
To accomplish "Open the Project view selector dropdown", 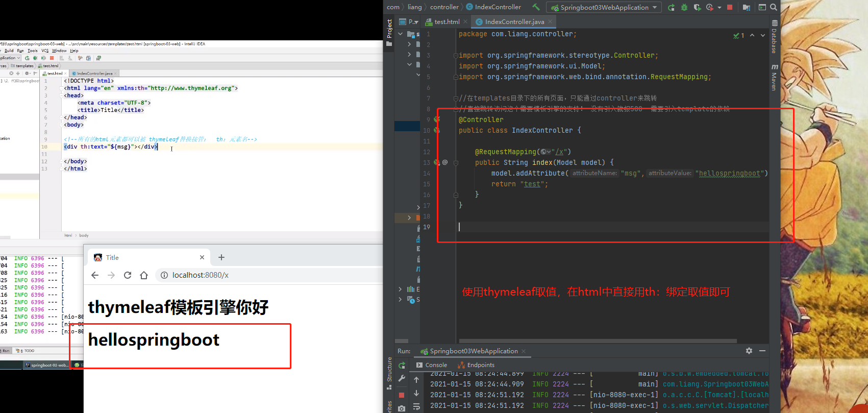I will click(x=409, y=21).
